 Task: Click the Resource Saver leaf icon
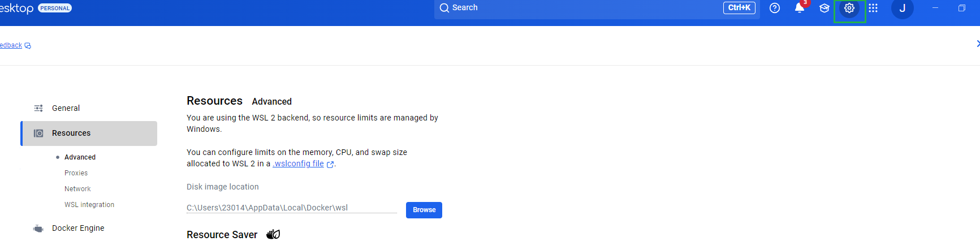click(x=273, y=234)
